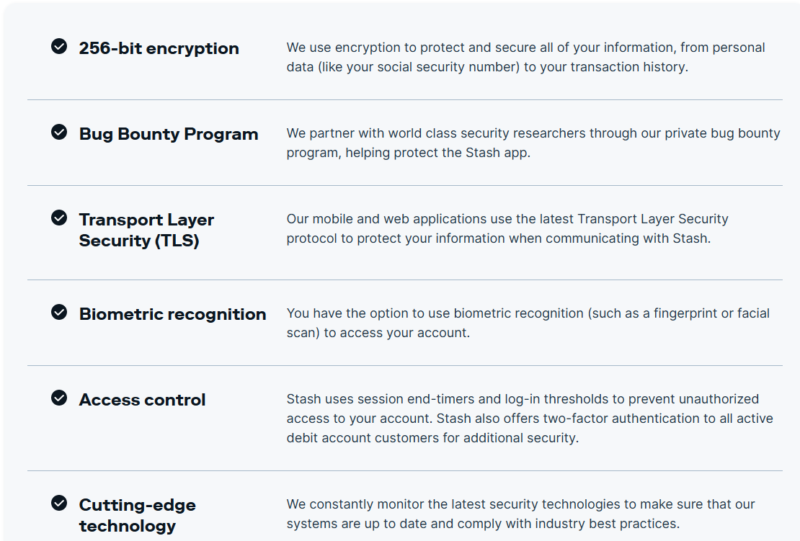
Task: Select the Cutting-edge technology heading
Action: pyautogui.click(x=137, y=515)
